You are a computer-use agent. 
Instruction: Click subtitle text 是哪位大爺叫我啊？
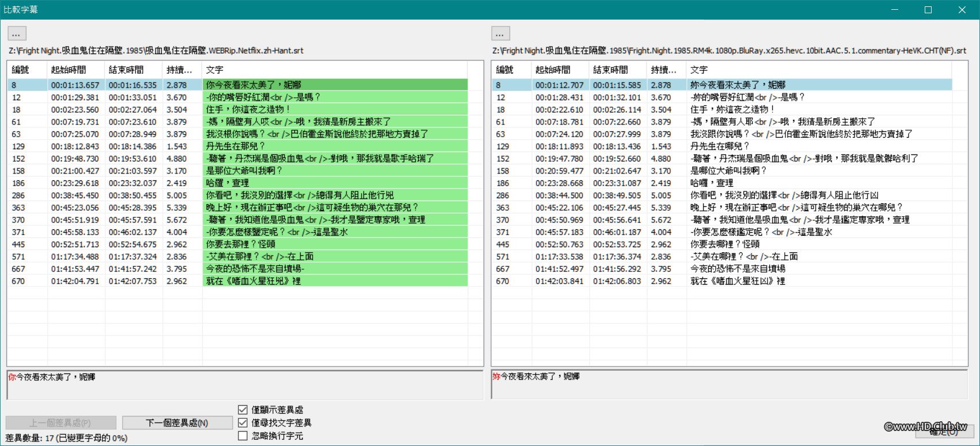(728, 171)
